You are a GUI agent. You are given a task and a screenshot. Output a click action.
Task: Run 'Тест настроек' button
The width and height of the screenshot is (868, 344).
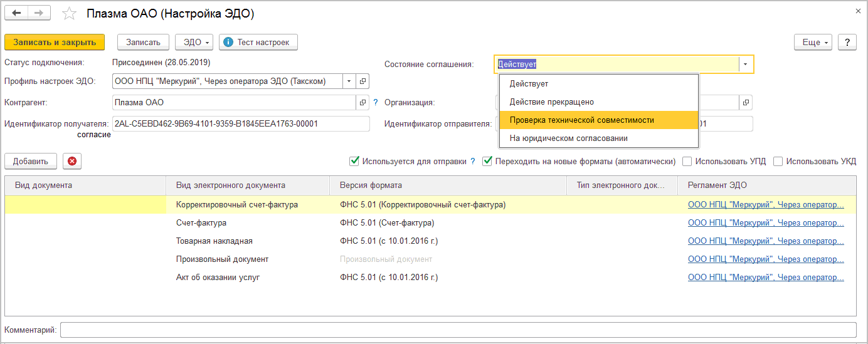(258, 42)
